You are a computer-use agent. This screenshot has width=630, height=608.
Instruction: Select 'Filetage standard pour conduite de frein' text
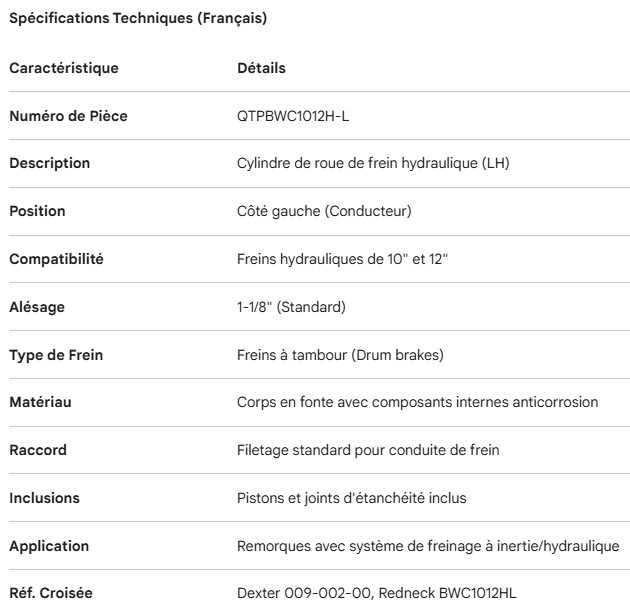[368, 450]
